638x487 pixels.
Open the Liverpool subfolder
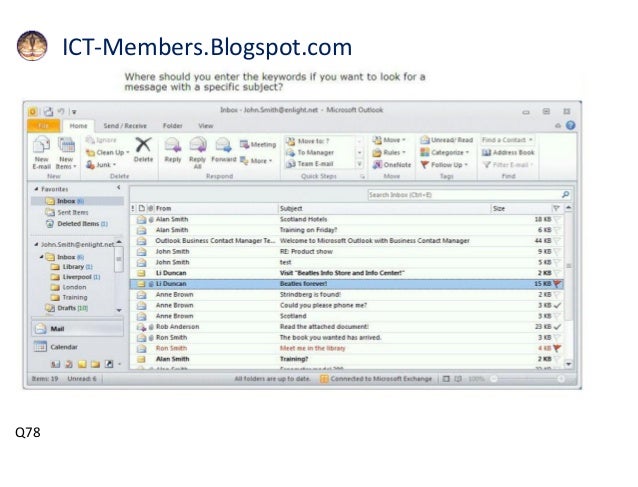(76, 277)
